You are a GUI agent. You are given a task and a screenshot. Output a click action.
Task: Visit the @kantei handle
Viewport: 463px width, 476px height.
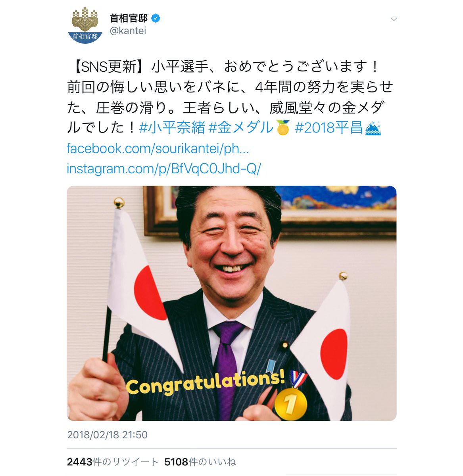[x=128, y=31]
